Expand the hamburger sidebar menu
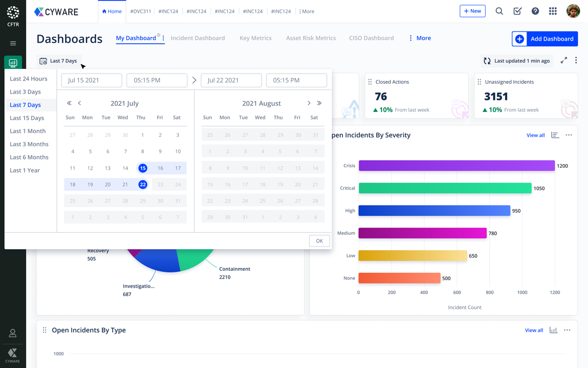The height and width of the screenshot is (368, 588). 13,44
